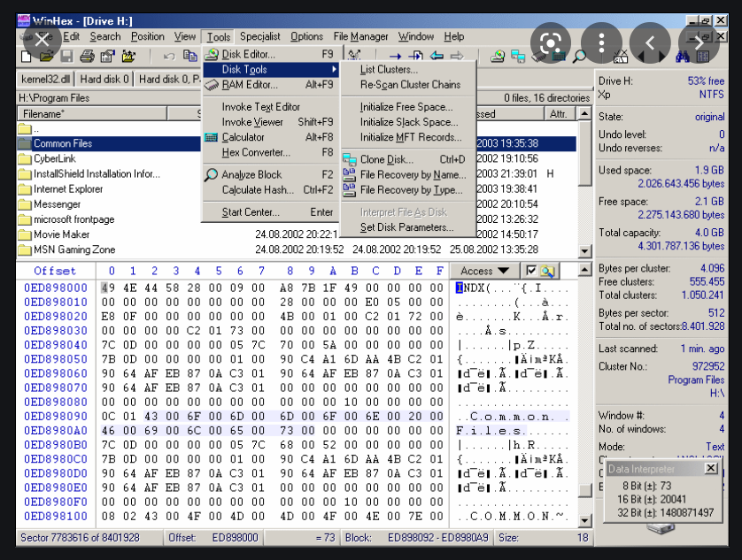742x560 pixels.
Task: Expand the Disk Tools submenu arrow
Action: tap(334, 70)
